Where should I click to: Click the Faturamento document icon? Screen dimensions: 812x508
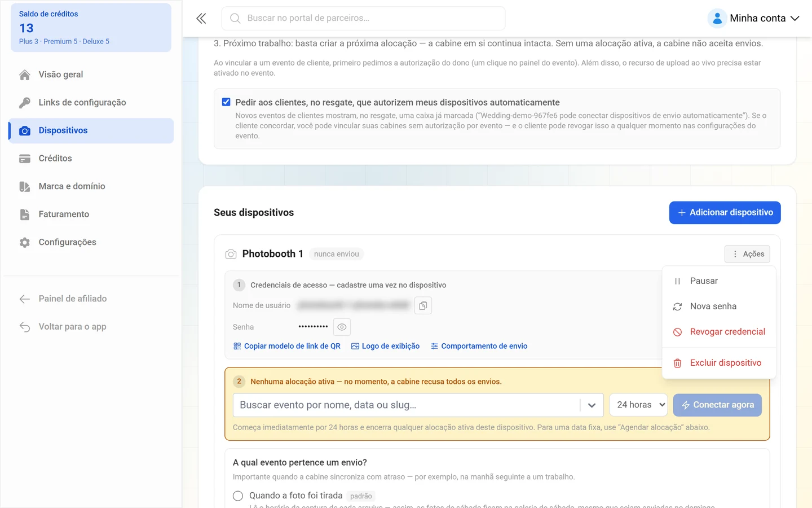[25, 214]
